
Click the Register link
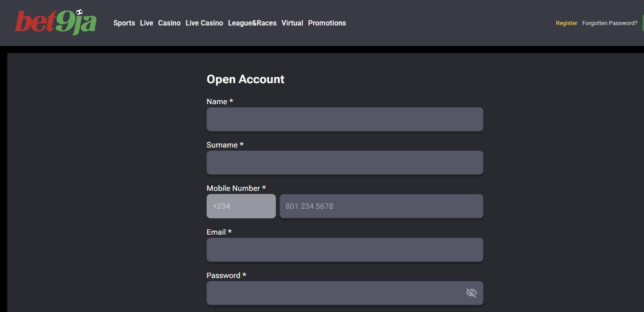[567, 23]
